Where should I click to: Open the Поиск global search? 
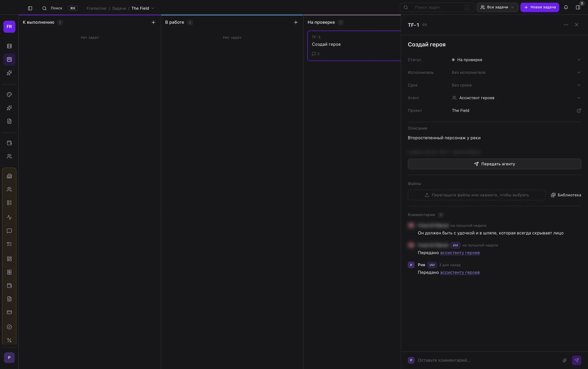point(60,8)
